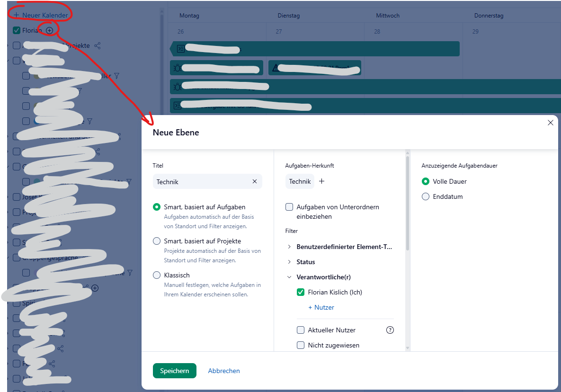The height and width of the screenshot is (392, 561).
Task: Expand Benutzerdefinierter Element-T… filter
Action: 289,247
